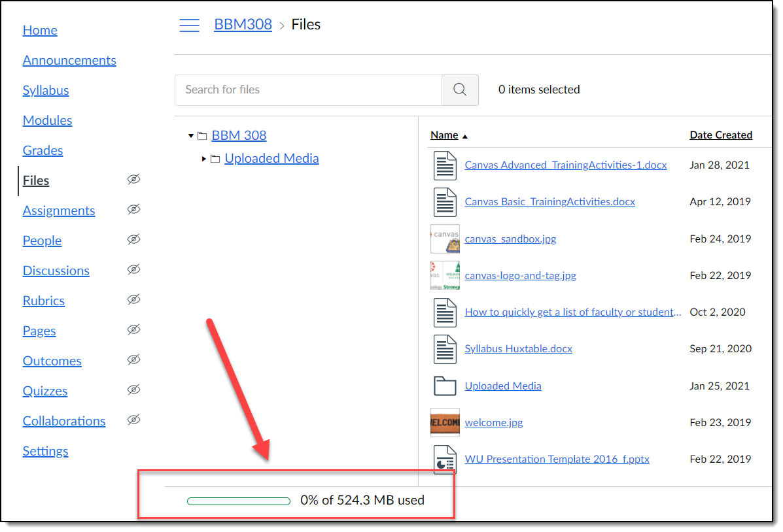Open People in course navigation
This screenshot has width=783, height=532.
pyautogui.click(x=42, y=241)
